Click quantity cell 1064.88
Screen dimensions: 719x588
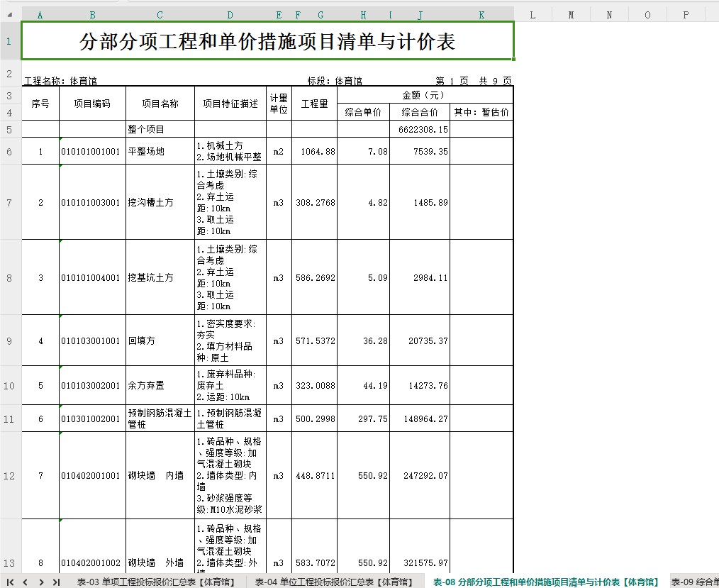click(315, 151)
